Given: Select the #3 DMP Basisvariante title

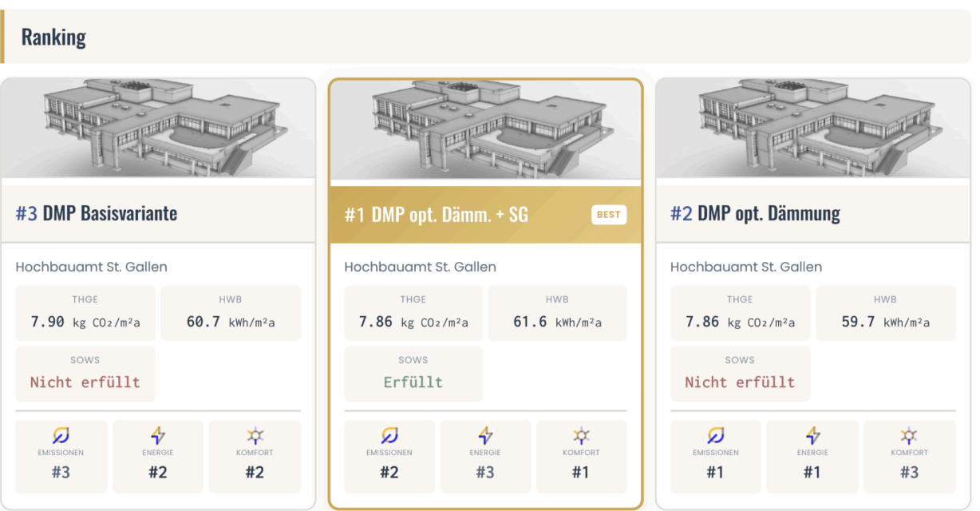Looking at the screenshot, I should click(x=97, y=213).
